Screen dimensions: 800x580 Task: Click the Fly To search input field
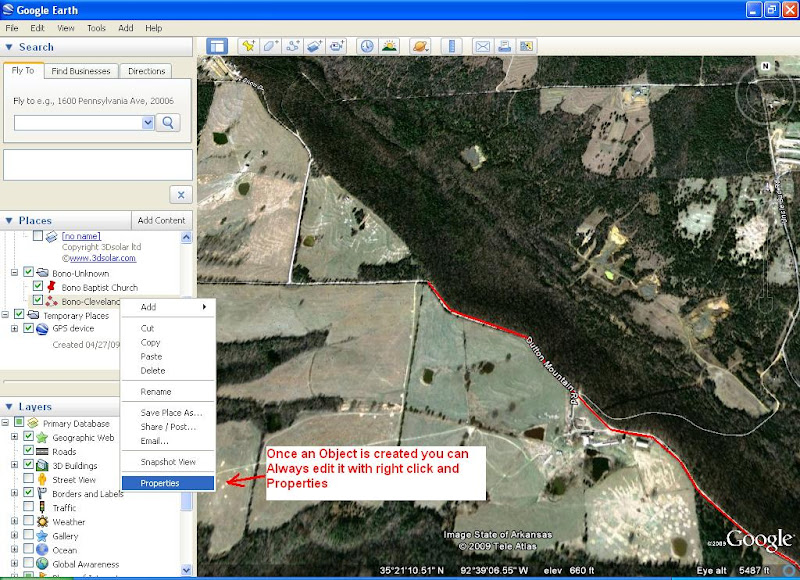click(78, 123)
